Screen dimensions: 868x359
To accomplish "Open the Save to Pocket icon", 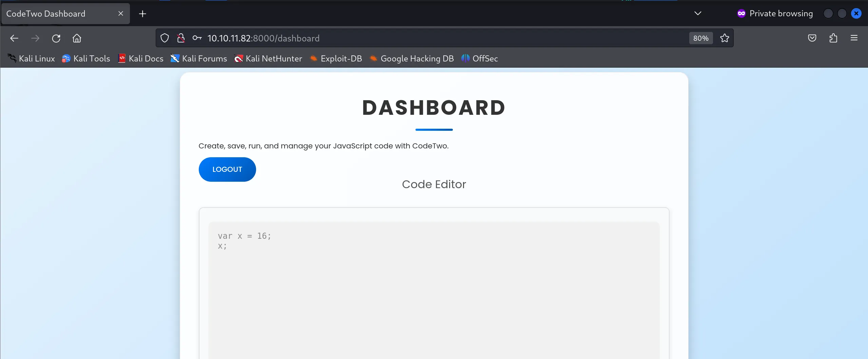I will pos(812,38).
